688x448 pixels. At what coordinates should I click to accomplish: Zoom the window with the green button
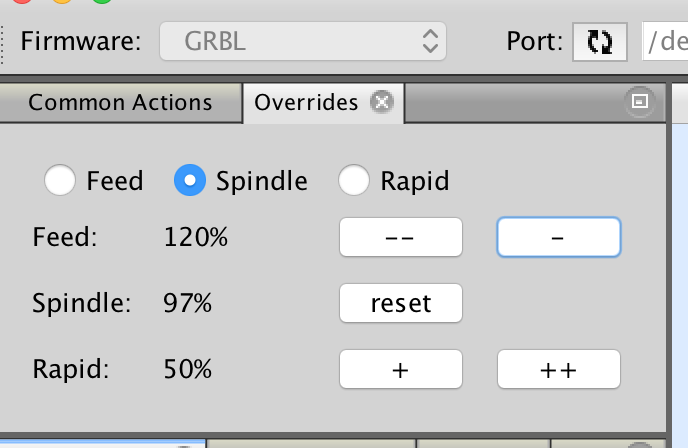pyautogui.click(x=102, y=1)
